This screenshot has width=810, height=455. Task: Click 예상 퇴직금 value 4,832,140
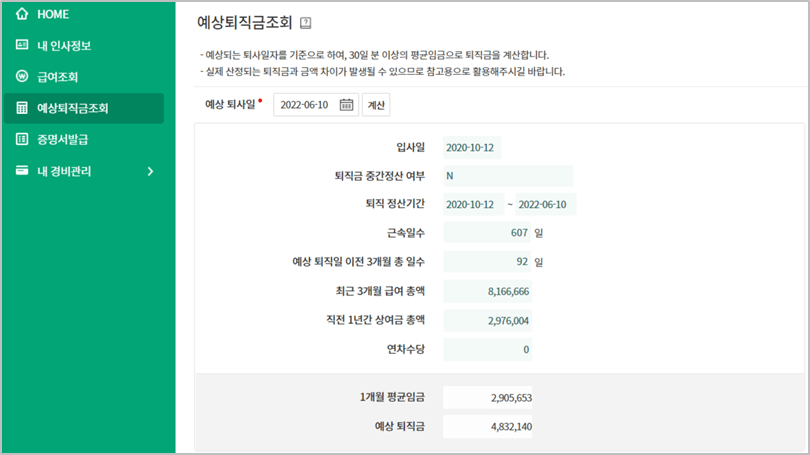[487, 427]
